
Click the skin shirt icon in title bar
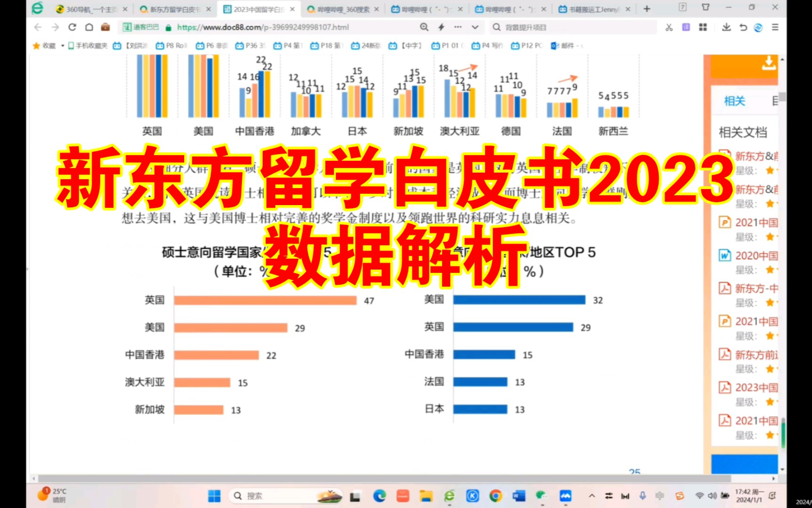(x=705, y=7)
